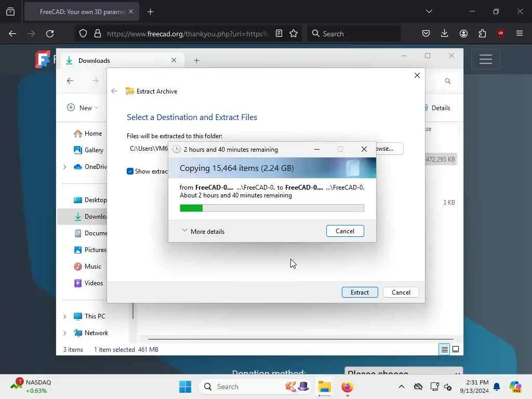Click the taskbar Search box

pos(256,387)
